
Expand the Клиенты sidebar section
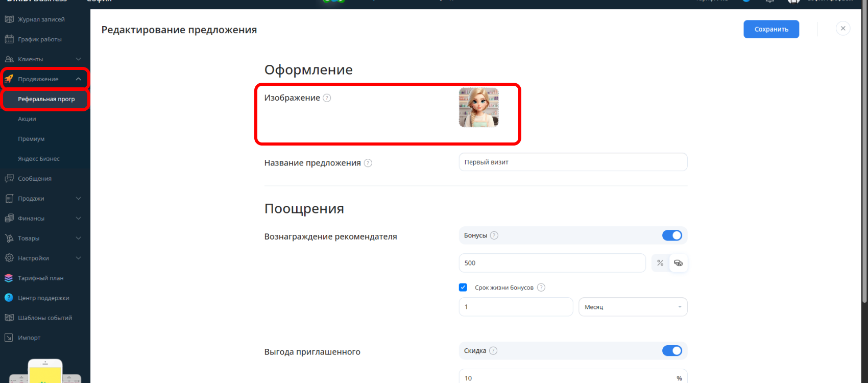78,59
